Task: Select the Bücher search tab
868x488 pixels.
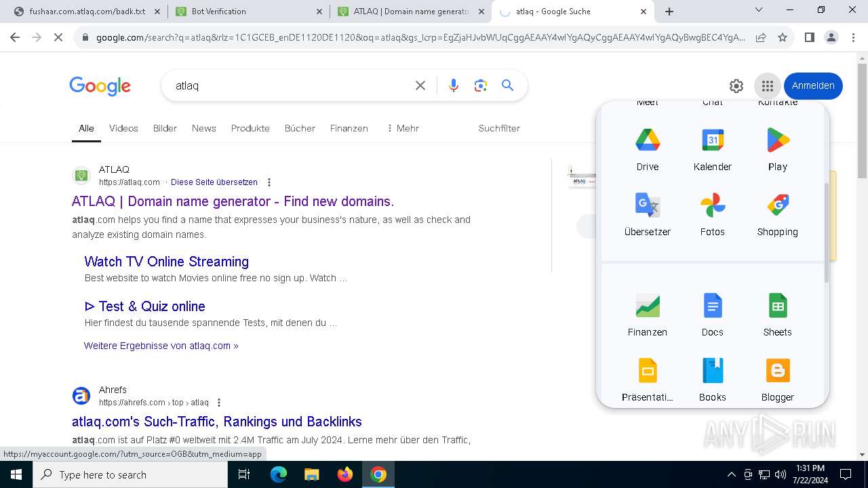Action: pos(300,128)
